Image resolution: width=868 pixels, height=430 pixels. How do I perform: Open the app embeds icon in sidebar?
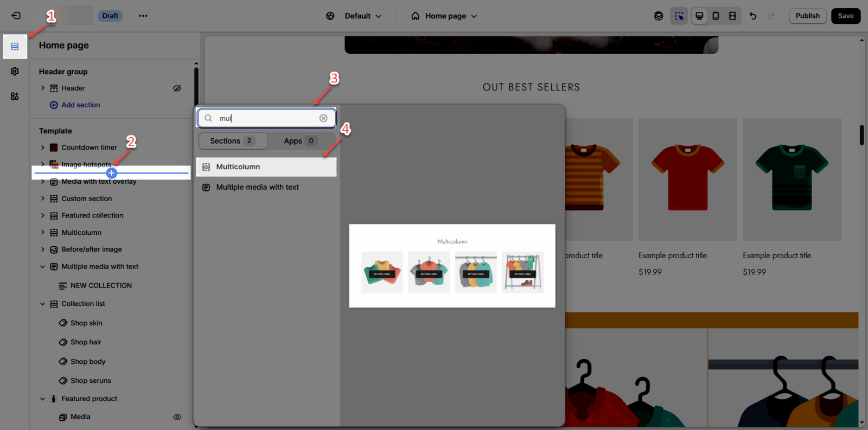click(x=15, y=97)
